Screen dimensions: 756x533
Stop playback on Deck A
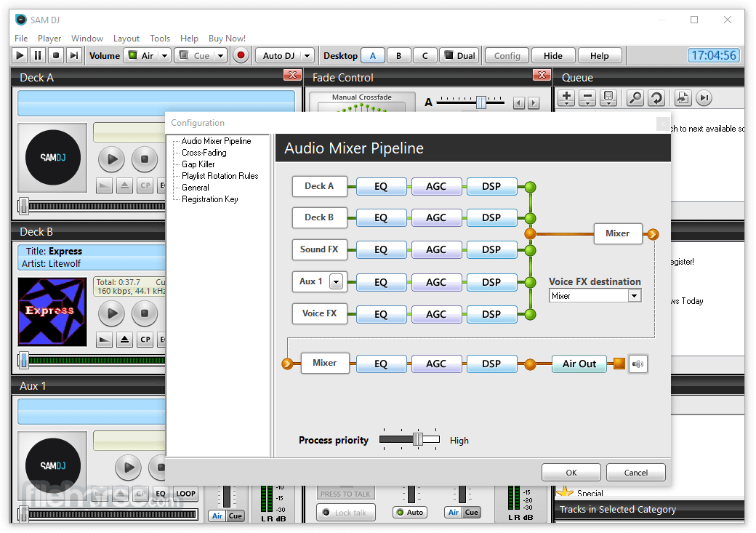tap(144, 159)
